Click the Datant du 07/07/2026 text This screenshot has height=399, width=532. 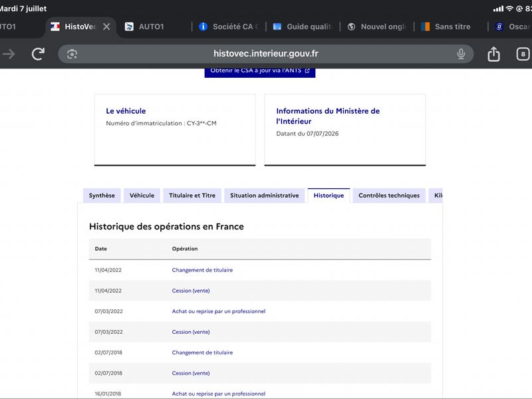(x=307, y=134)
